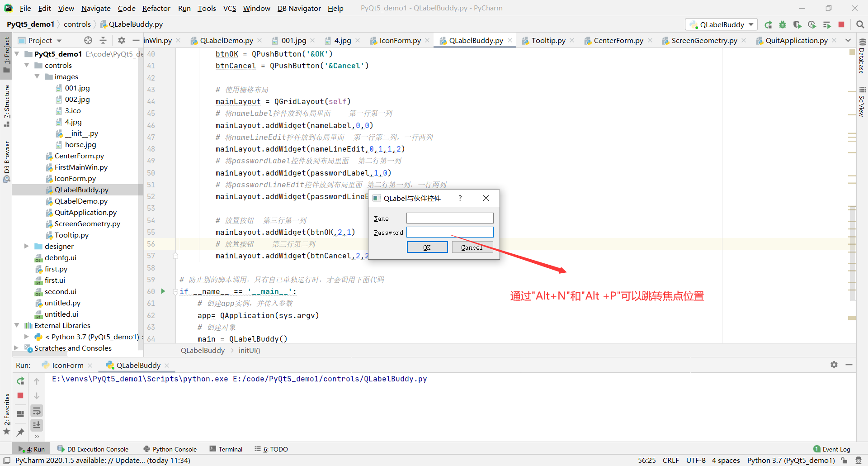Click the locate current file target icon
The height and width of the screenshot is (466, 868).
pos(88,40)
